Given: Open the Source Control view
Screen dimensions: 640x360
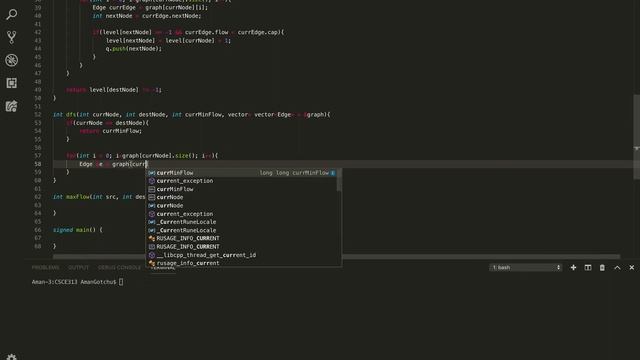Looking at the screenshot, I should [x=11, y=38].
